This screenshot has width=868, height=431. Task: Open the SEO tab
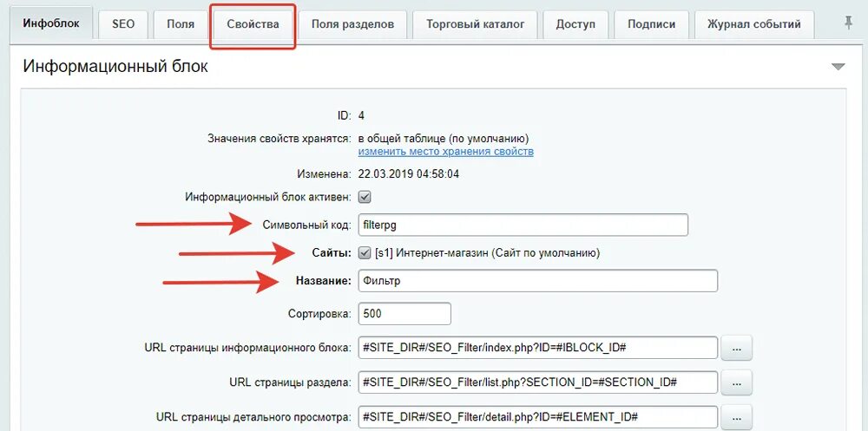tap(123, 24)
